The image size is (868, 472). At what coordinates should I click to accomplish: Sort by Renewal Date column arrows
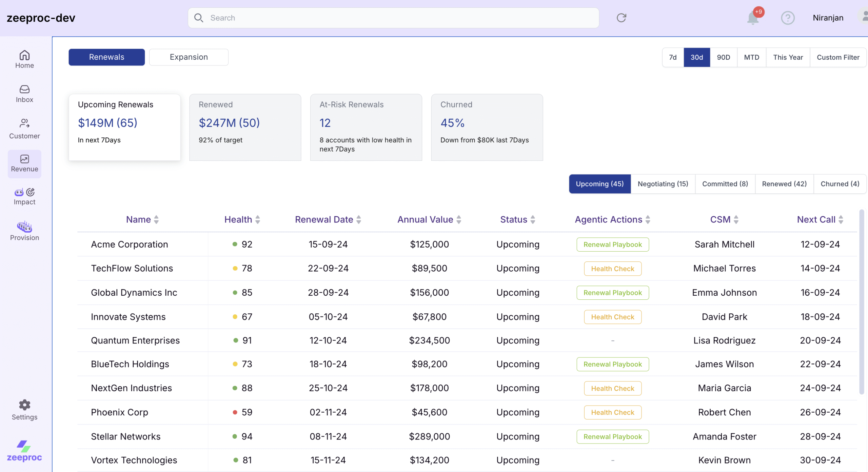click(x=359, y=220)
